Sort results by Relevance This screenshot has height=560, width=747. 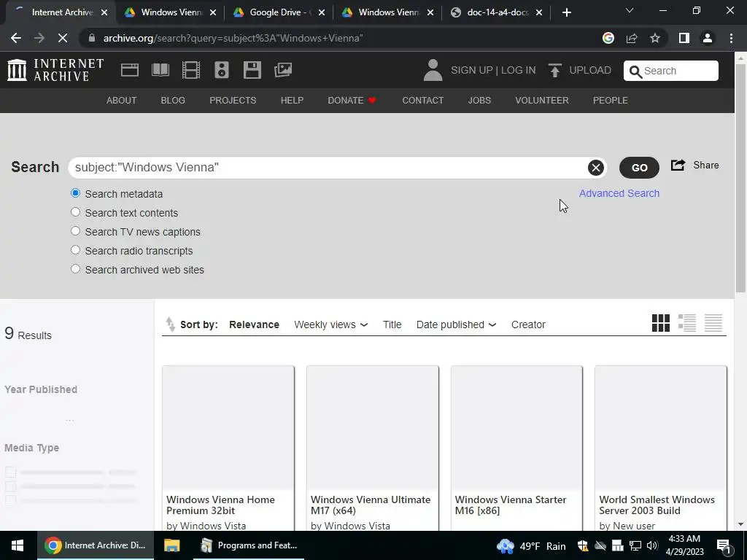254,324
